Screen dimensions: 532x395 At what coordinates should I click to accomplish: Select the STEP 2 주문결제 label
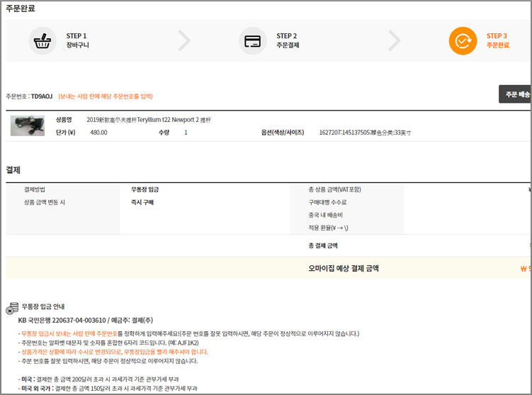pos(288,45)
